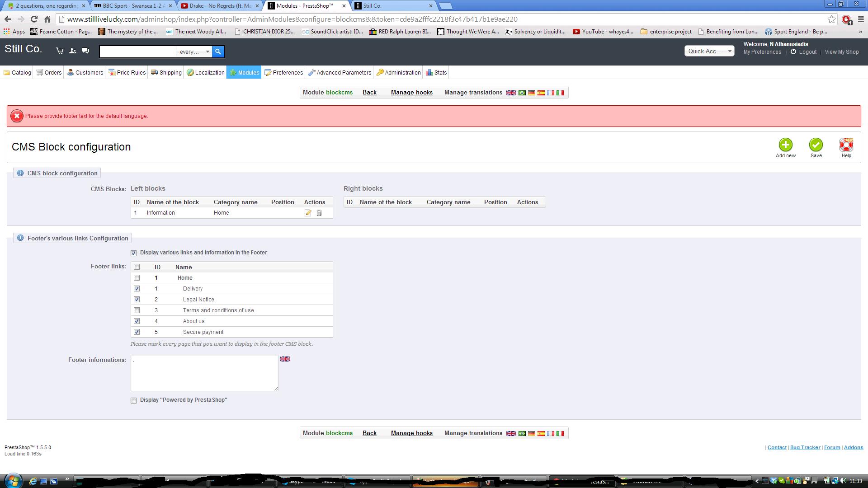Toggle Display various links in the Footer checkbox
Image resolution: width=868 pixels, height=488 pixels.
[x=133, y=253]
